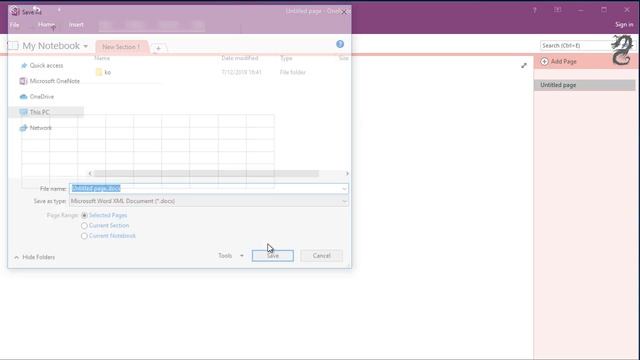Switch to the Insert ribbon tab

coord(76,25)
